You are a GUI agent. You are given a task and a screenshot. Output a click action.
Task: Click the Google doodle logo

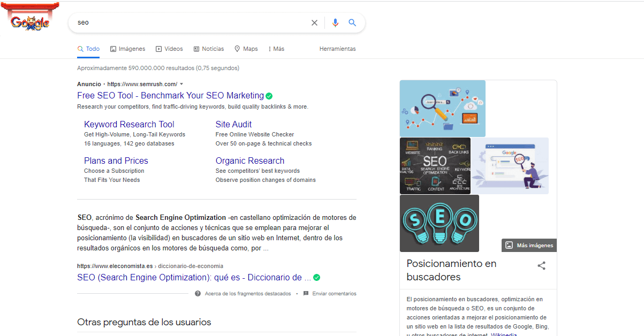[30, 21]
